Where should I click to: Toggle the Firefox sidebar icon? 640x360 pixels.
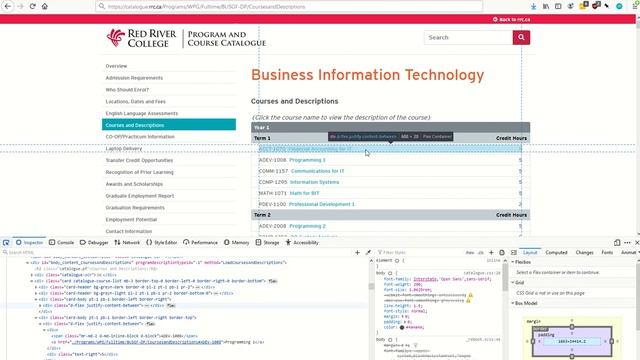pos(558,6)
